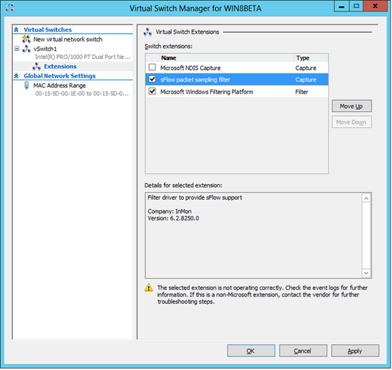Click the vSwitch1 network icon
The width and height of the screenshot is (392, 370).
coord(26,49)
